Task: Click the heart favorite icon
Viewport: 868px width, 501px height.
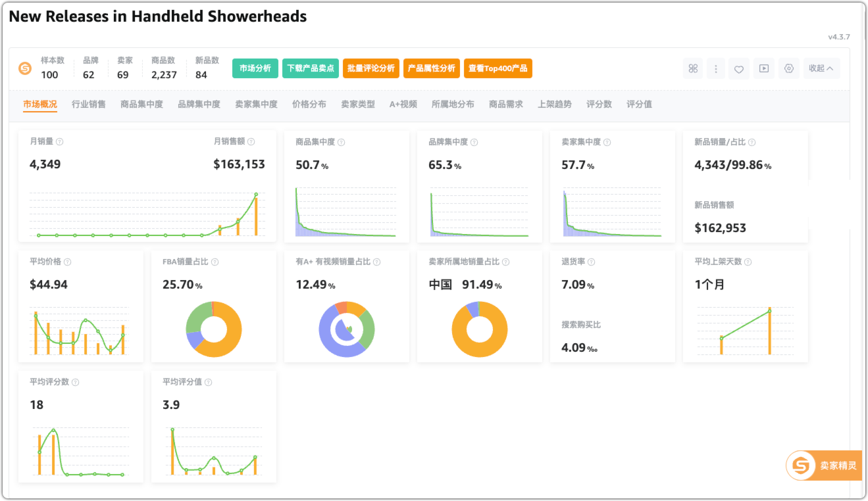Action: (x=739, y=68)
